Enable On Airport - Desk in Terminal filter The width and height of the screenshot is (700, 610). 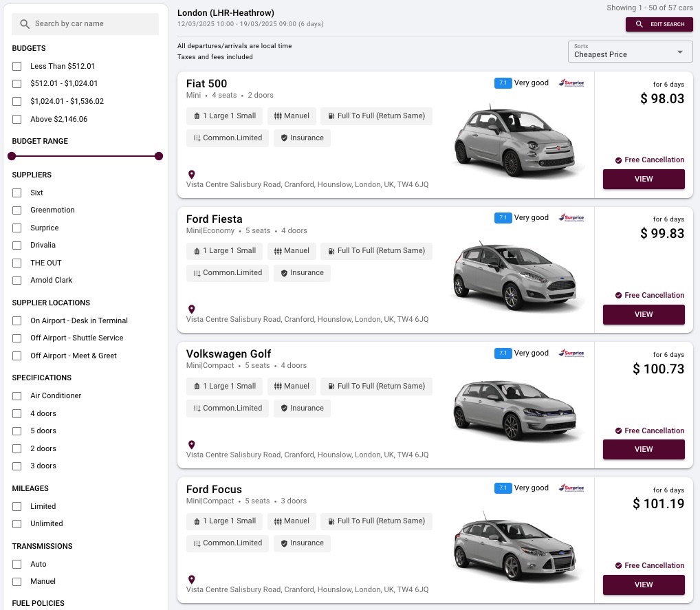(x=17, y=320)
